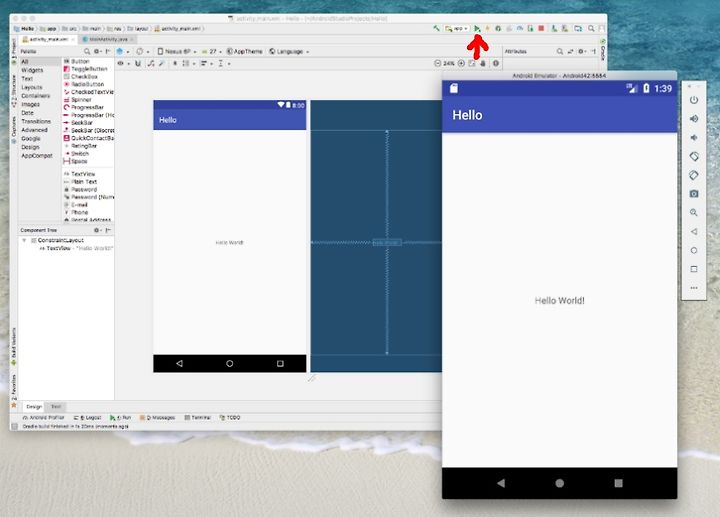Select the Design tab at the bottom
This screenshot has width=720, height=517.
click(x=34, y=406)
